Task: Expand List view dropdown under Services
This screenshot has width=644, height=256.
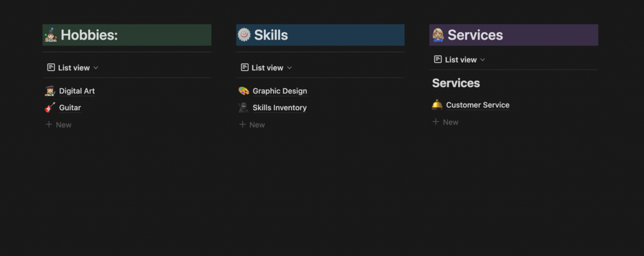Action: pyautogui.click(x=460, y=60)
